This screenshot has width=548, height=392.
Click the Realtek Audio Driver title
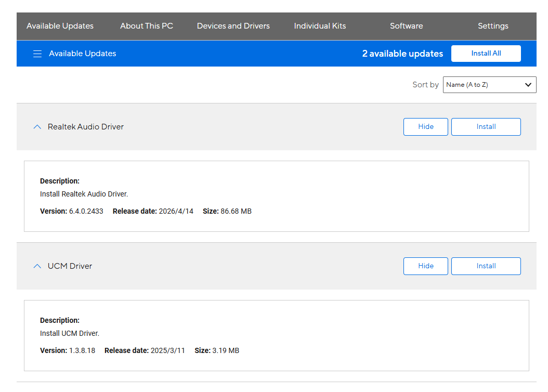click(86, 127)
